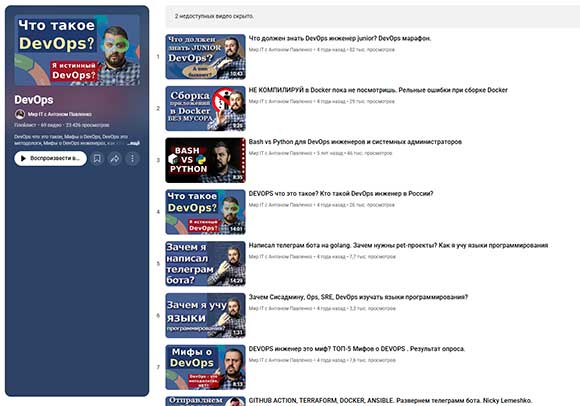The height and width of the screenshot is (406, 580).
Task: Open the Сборка приложений в Docker thumbnail
Action: 205,108
